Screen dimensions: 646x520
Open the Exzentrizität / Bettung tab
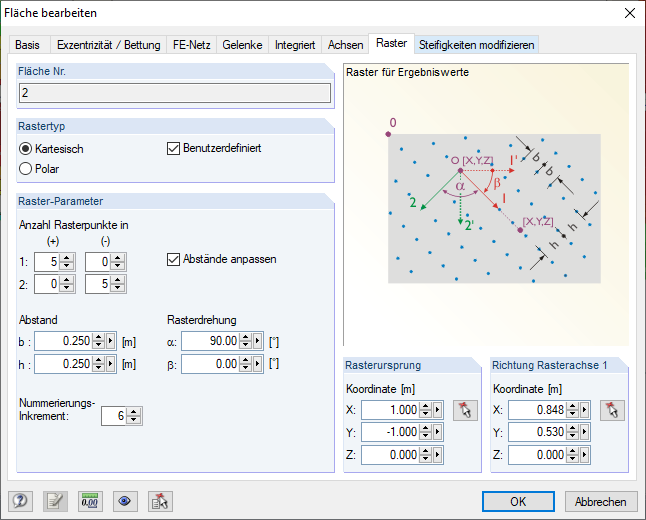pyautogui.click(x=109, y=45)
